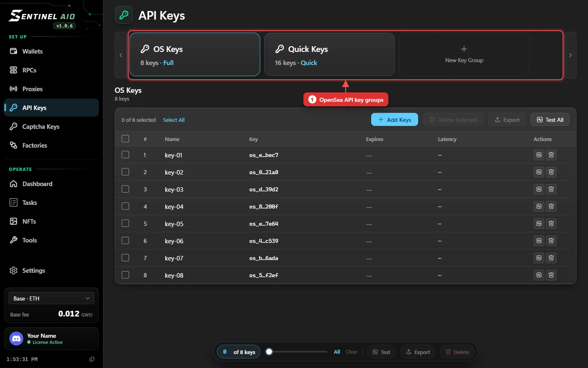Click the Sentinel AIO logo
The width and height of the screenshot is (588, 368).
(42, 16)
